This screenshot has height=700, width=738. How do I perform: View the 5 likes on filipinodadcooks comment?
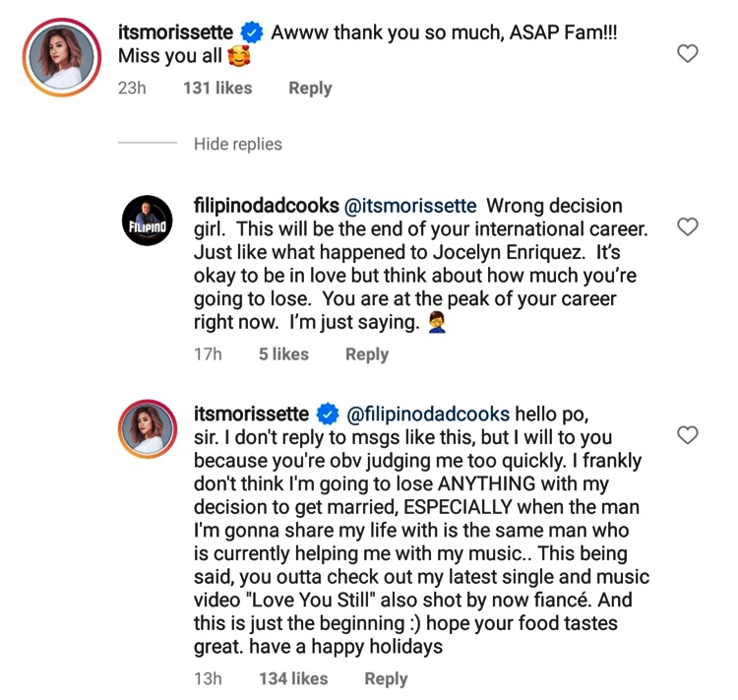click(x=283, y=354)
